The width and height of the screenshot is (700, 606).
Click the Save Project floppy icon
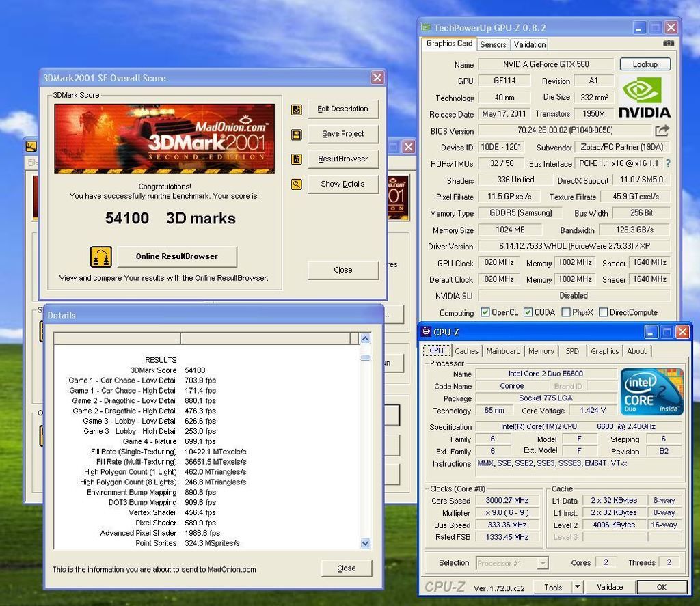(297, 135)
